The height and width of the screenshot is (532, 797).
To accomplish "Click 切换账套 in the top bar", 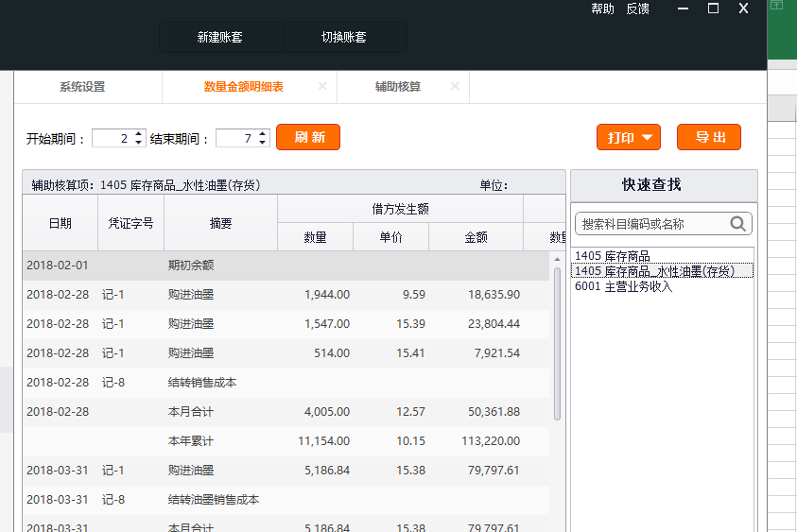I will point(344,38).
